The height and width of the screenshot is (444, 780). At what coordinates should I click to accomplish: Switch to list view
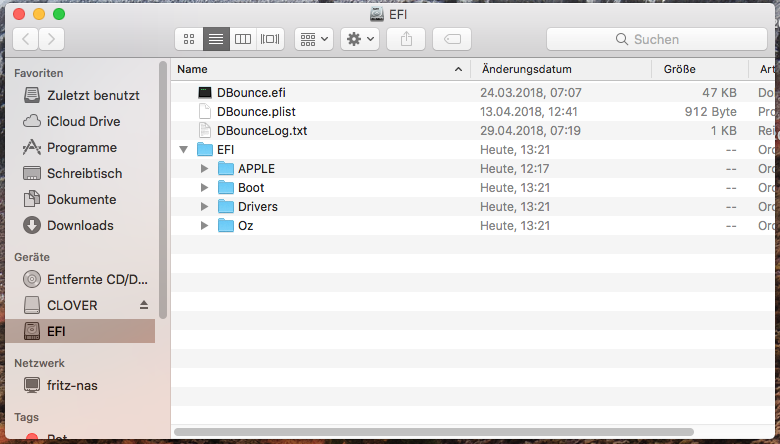216,39
